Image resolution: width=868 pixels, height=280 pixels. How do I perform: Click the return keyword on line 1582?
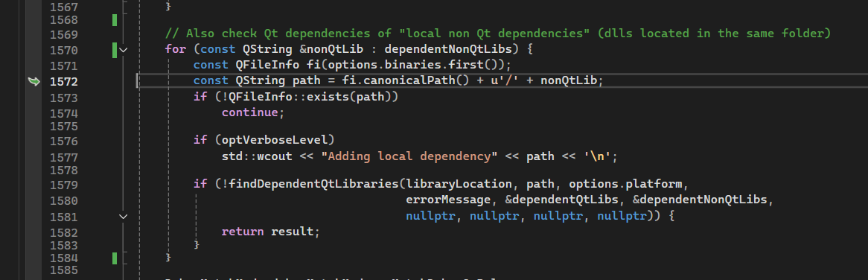[x=243, y=232]
